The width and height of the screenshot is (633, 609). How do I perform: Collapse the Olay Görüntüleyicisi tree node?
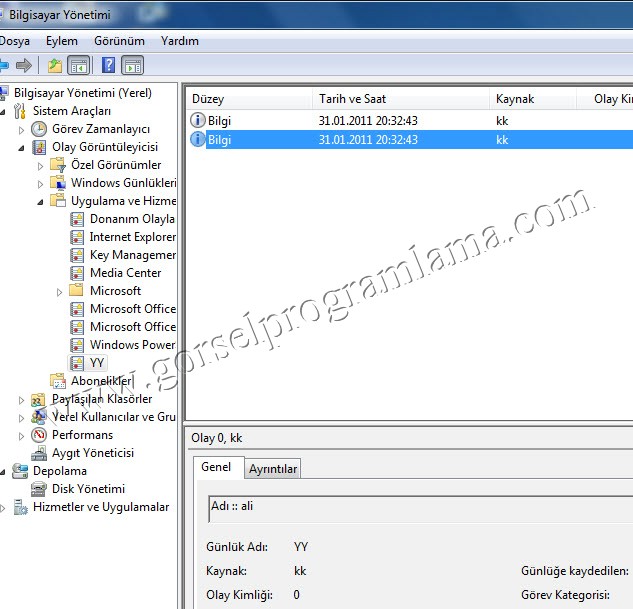click(x=22, y=147)
